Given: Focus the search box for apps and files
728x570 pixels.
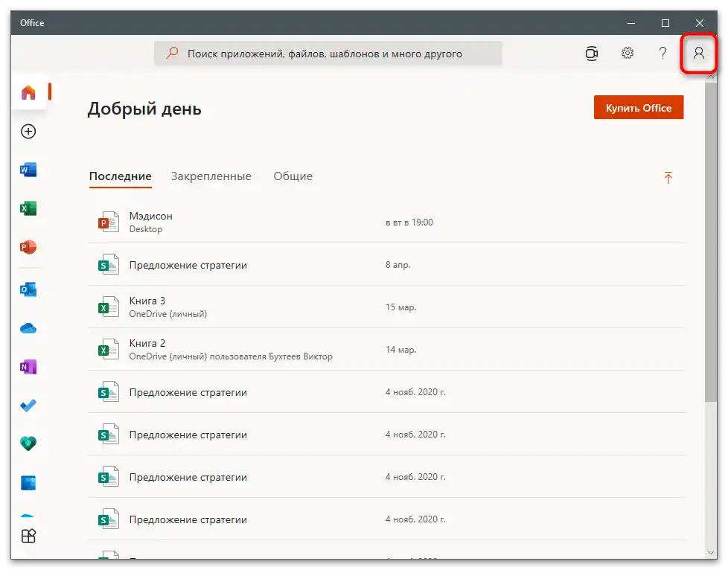Looking at the screenshot, I should [x=328, y=54].
